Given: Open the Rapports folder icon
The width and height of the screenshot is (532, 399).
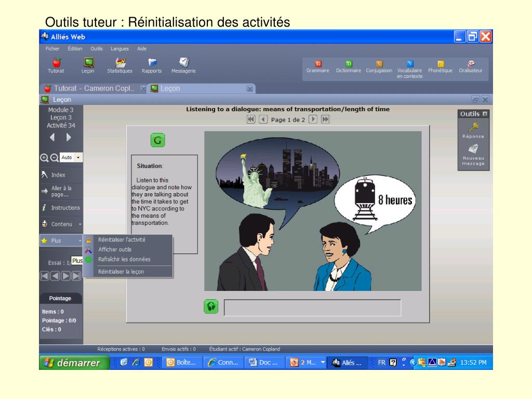Looking at the screenshot, I should [x=152, y=65].
